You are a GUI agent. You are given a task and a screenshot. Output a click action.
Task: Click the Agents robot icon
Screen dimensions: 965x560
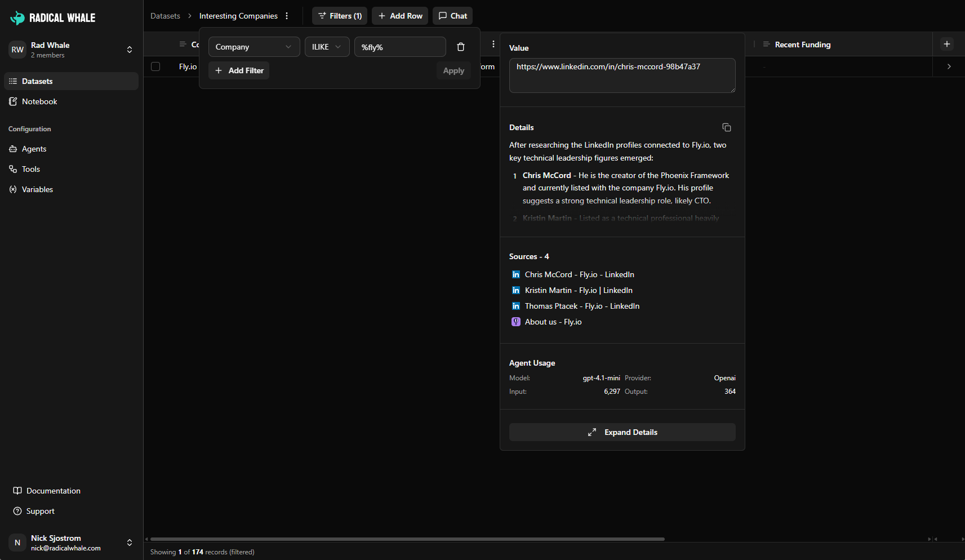pyautogui.click(x=13, y=149)
